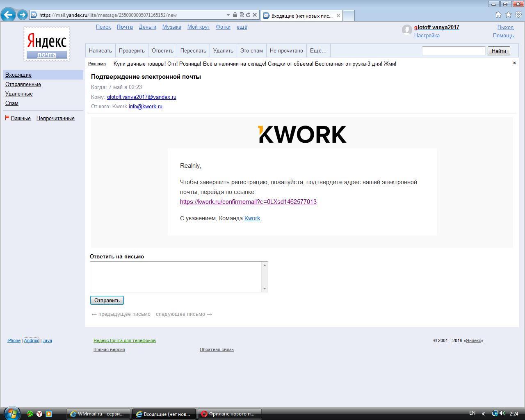525x420 pixels.
Task: Close the advertisement banner with X
Action: [x=514, y=63]
